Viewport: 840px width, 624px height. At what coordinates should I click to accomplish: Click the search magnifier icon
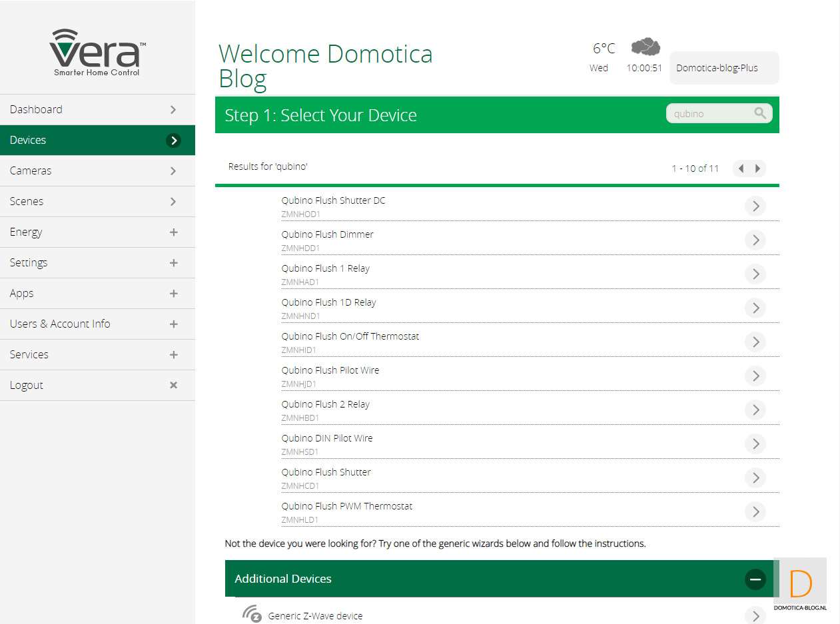tap(760, 113)
